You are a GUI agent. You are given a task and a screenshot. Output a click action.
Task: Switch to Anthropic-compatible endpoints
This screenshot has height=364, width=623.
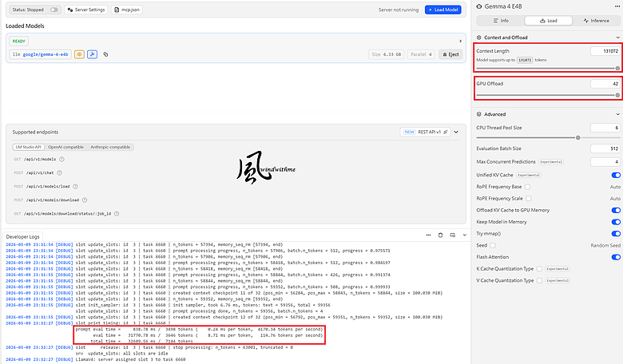110,147
